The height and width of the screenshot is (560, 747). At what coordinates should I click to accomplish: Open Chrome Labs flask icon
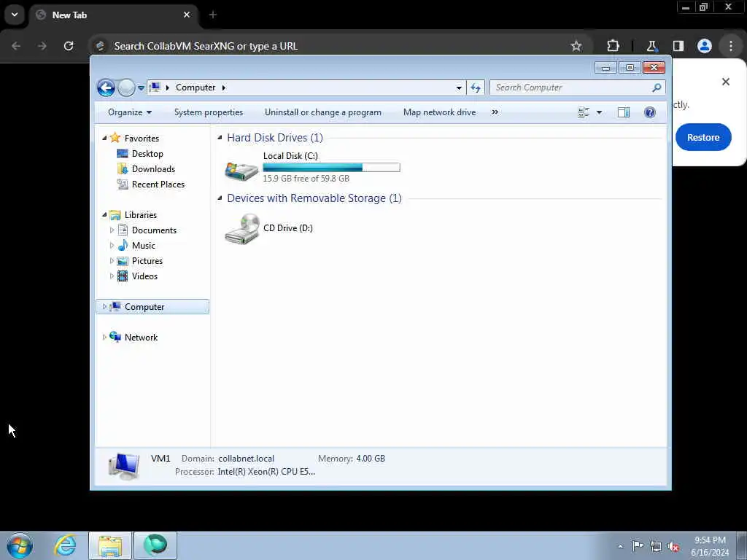tap(651, 46)
